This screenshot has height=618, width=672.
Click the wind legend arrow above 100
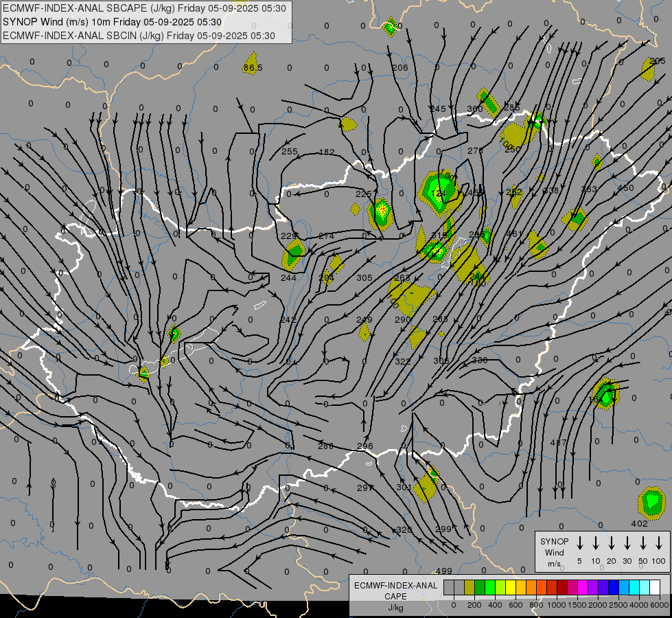tap(659, 543)
